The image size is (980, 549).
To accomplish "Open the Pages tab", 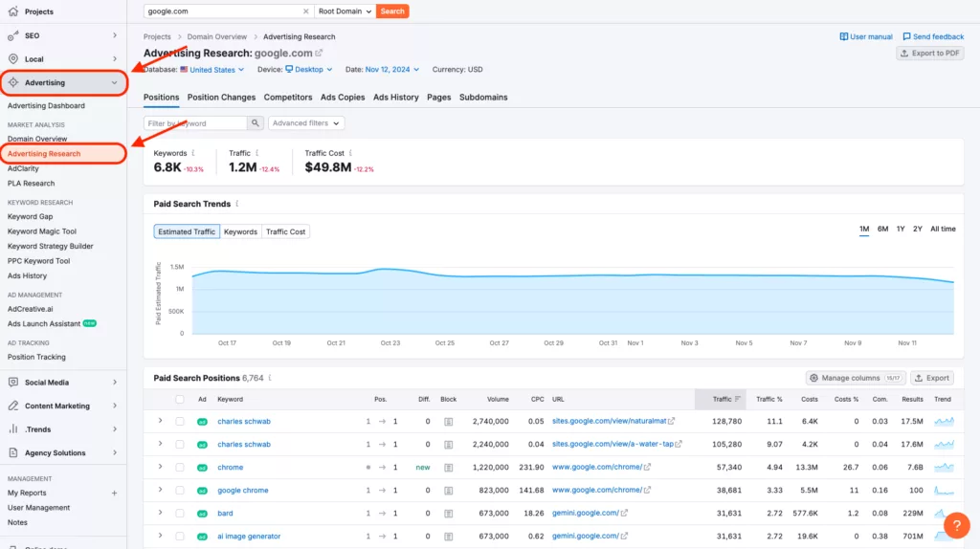I will click(x=438, y=98).
